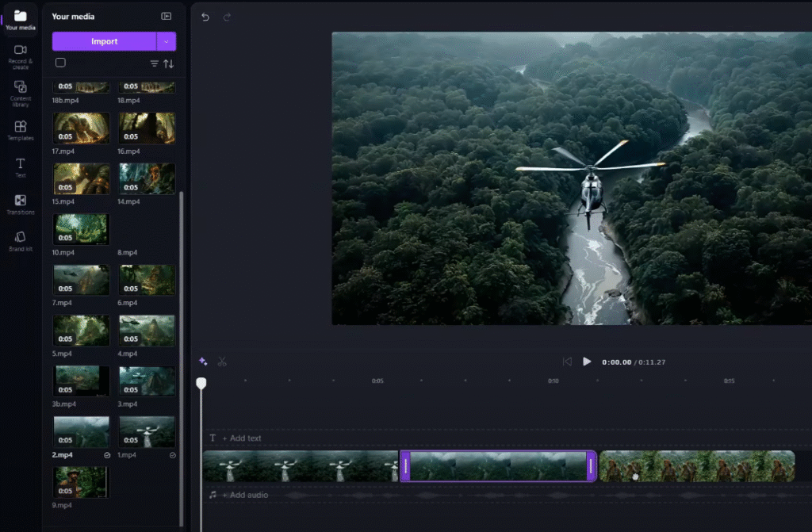
Task: Open the media filter options
Action: tap(155, 63)
